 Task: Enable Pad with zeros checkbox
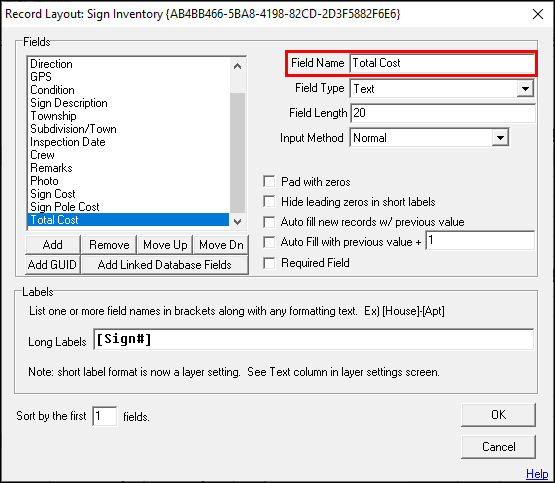pyautogui.click(x=269, y=182)
